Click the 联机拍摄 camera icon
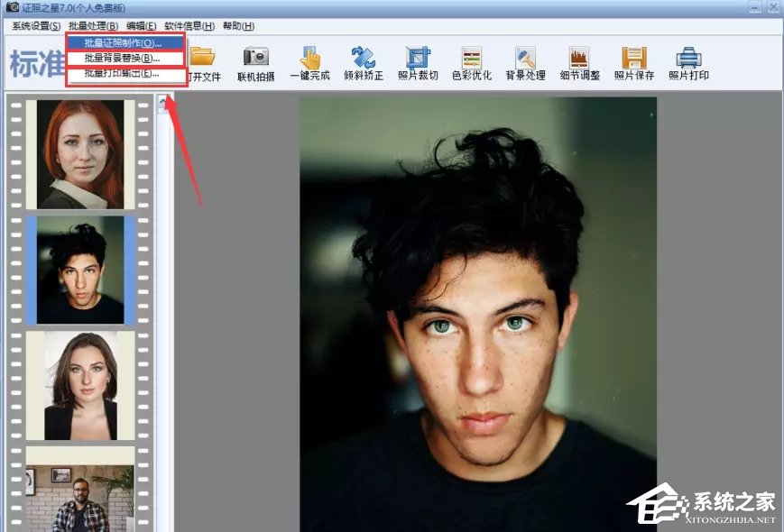 256,57
